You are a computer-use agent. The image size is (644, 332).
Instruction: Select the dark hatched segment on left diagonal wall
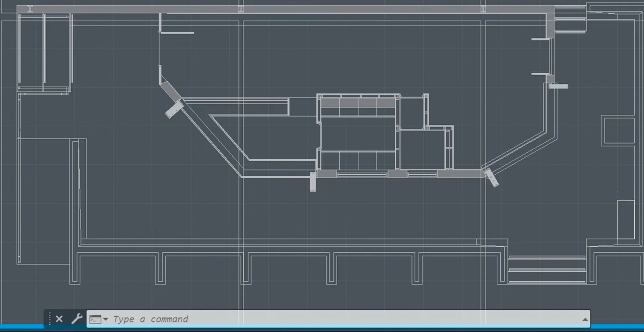coord(171,91)
